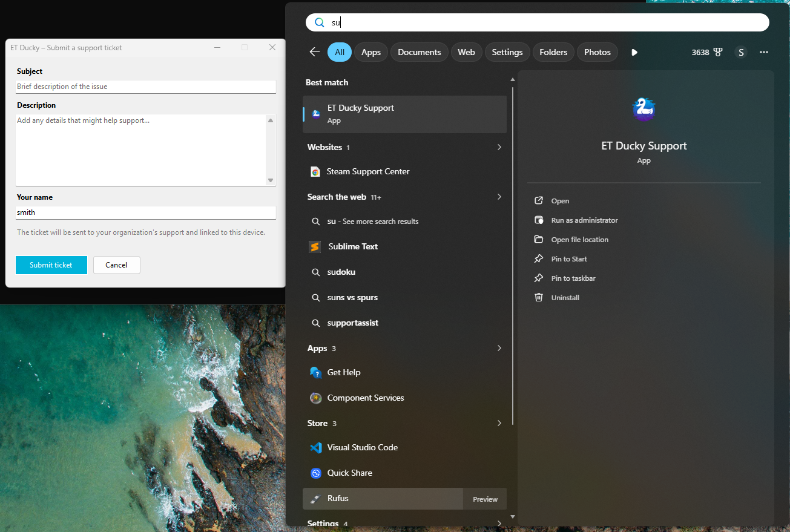
Task: Switch to the Settings search filter
Action: coord(507,52)
